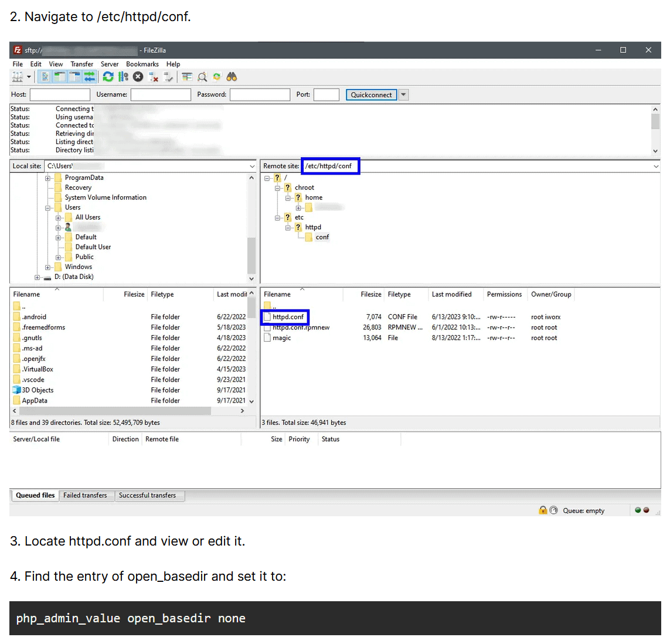This screenshot has width=670, height=644.
Task: Toggle directory comparison icon
Action: pos(202,77)
